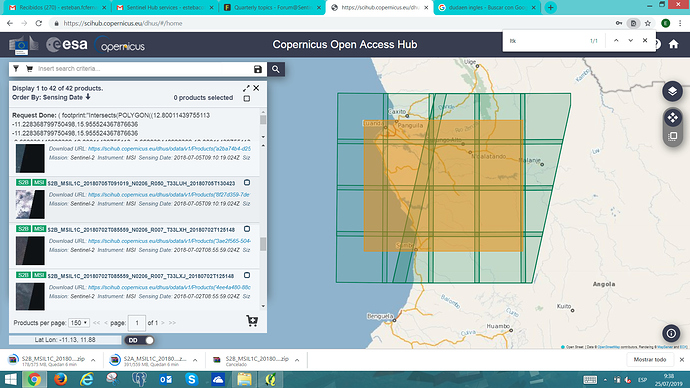The width and height of the screenshot is (690, 388).
Task: Click the search criteria input field
Action: [x=143, y=69]
